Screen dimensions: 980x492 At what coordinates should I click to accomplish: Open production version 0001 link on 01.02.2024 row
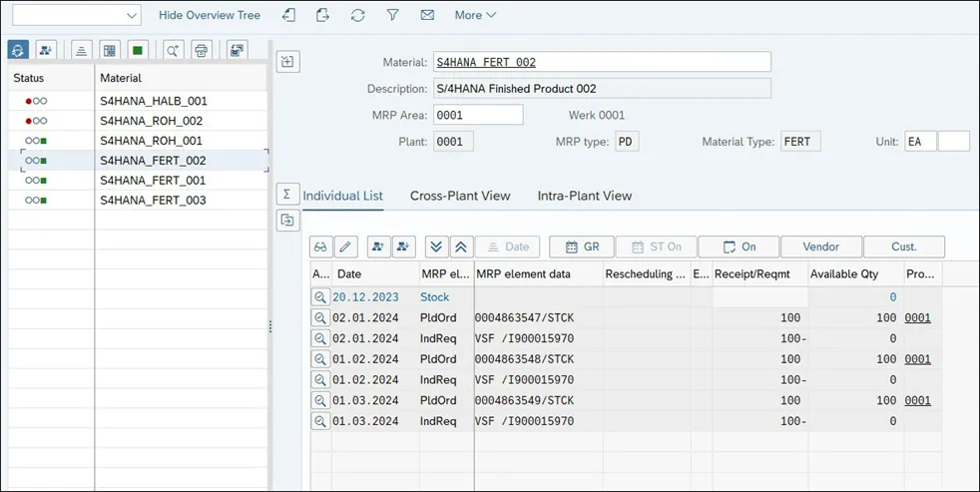click(x=917, y=359)
